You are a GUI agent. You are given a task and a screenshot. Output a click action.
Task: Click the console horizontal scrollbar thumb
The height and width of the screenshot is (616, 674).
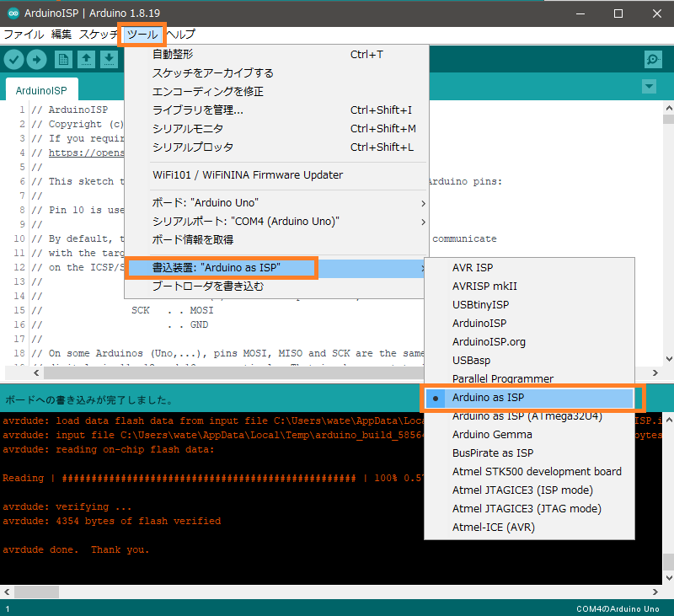coord(36,592)
